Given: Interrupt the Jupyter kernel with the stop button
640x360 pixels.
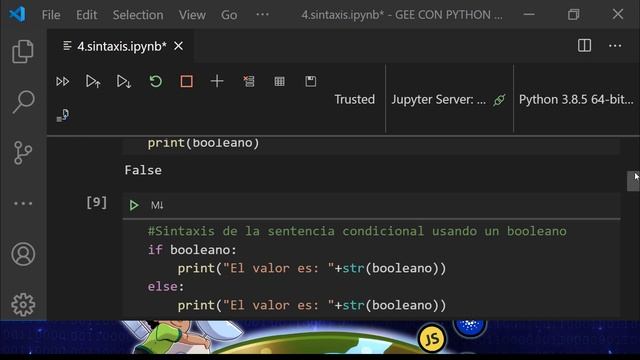Looking at the screenshot, I should (x=187, y=81).
